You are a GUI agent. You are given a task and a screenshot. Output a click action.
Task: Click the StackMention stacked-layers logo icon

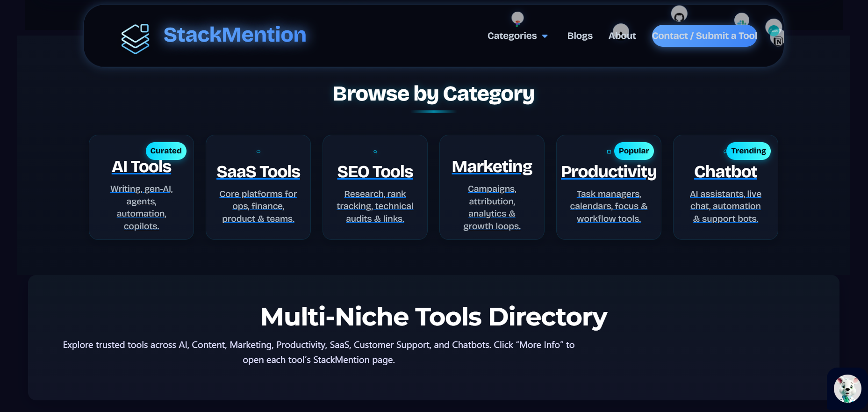(x=136, y=39)
